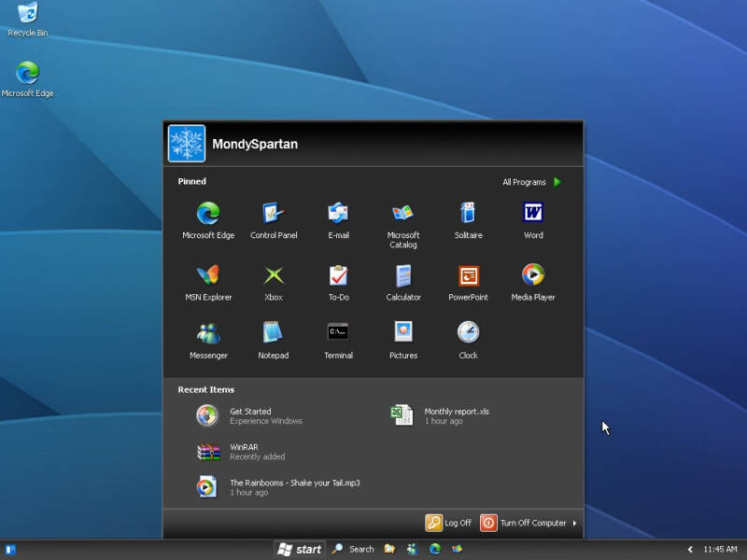Screen dimensions: 747x560
Task: Open the Pictures app
Action: coord(402,339)
